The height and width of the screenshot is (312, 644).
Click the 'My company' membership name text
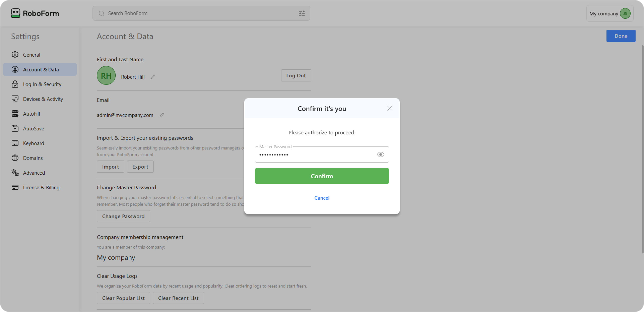pos(116,257)
